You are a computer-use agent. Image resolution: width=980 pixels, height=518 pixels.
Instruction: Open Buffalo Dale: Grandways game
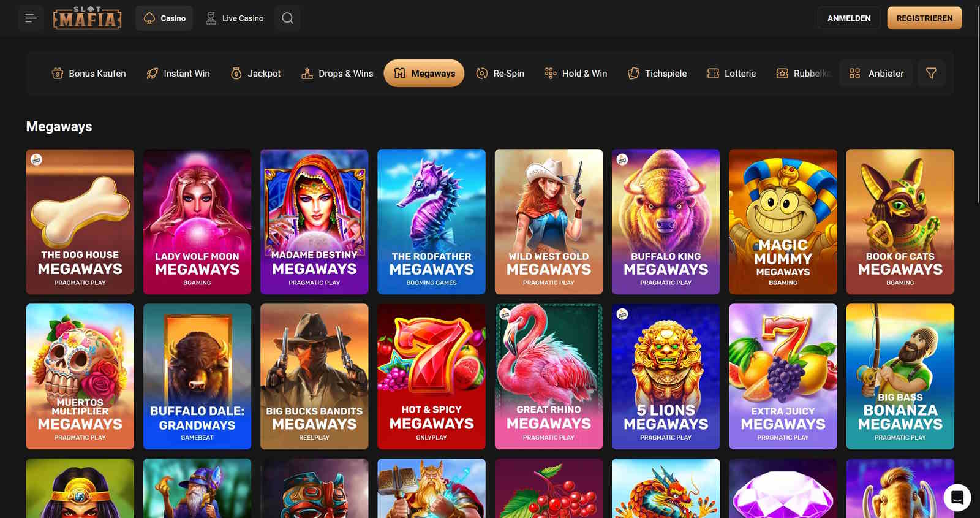[x=197, y=376]
